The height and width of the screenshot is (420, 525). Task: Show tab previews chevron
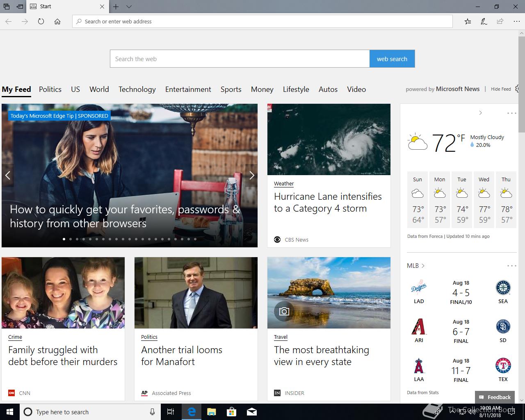(x=129, y=7)
